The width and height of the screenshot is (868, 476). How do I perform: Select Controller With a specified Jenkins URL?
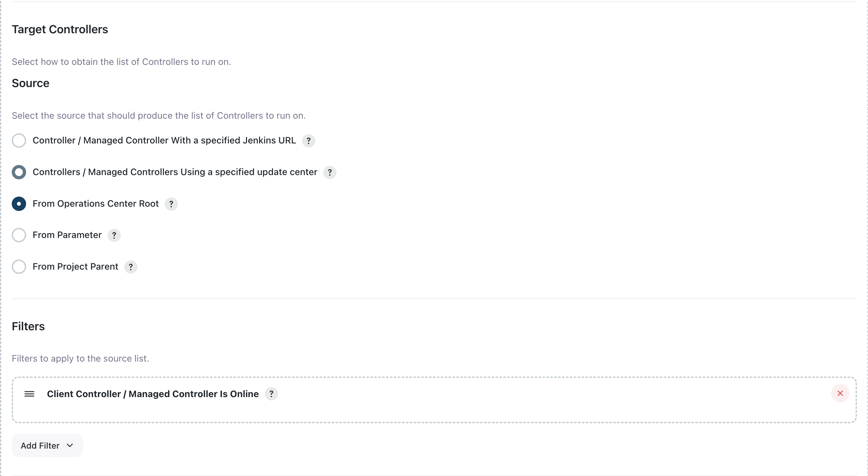(18, 140)
